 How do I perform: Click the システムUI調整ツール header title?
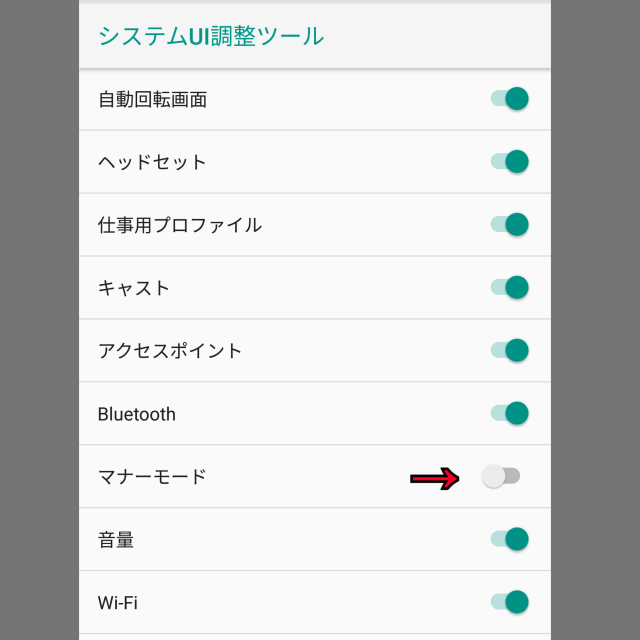click(211, 36)
